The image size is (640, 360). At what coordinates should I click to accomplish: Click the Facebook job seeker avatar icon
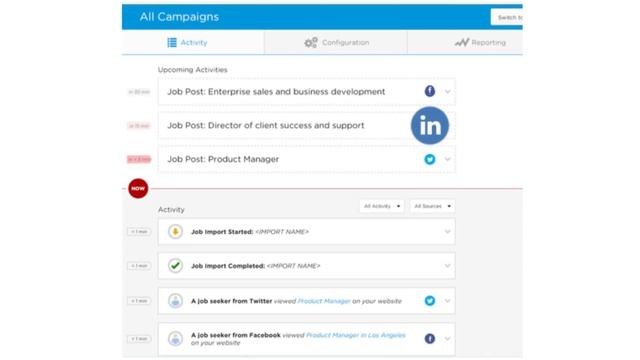coord(176,339)
